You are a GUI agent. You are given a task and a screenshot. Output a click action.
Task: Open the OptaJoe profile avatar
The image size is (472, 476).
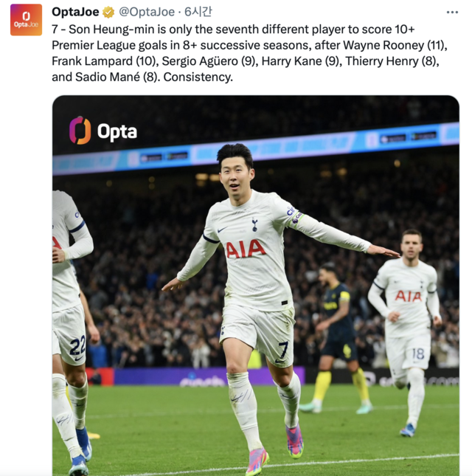pos(26,20)
